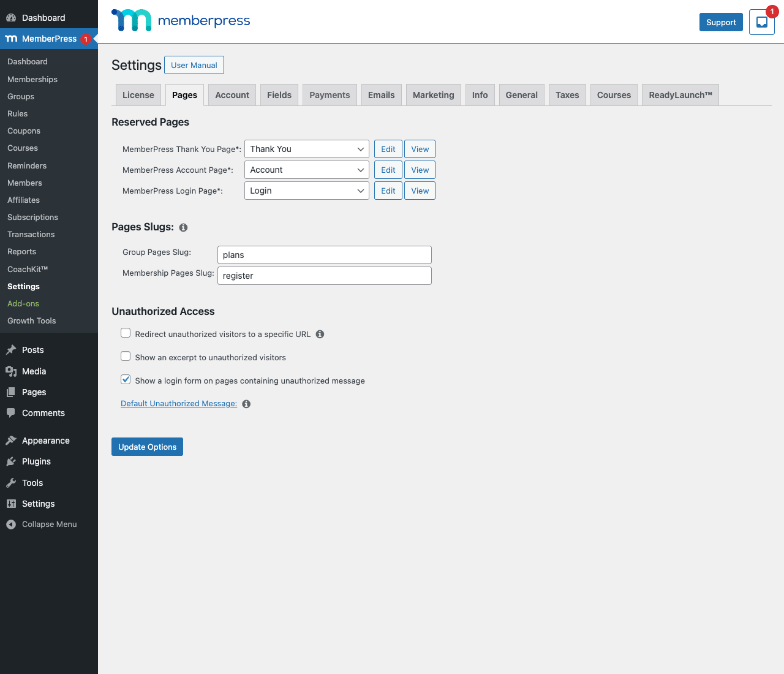Click MemberPress update badge showing 1

tap(86, 39)
